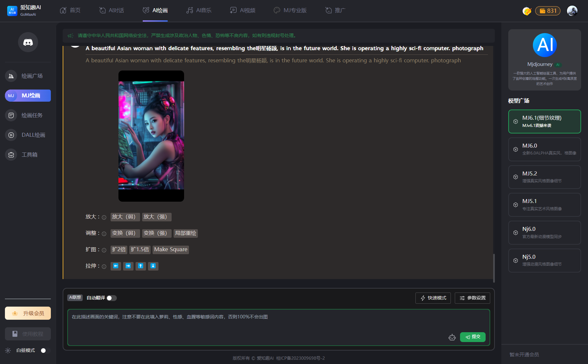
Task: Click the Midjourney AI logo card
Action: click(545, 60)
